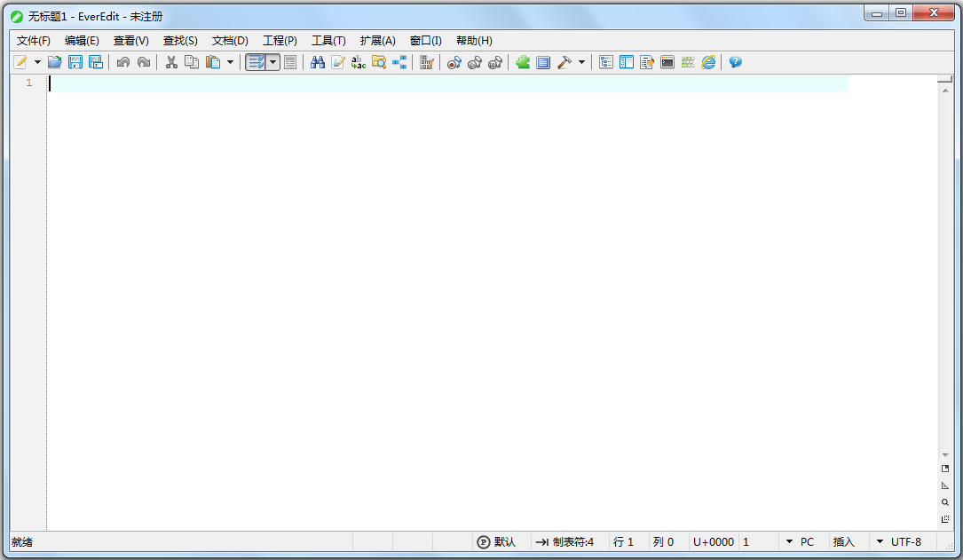The width and height of the screenshot is (963, 560).
Task: Click the 列 0 status bar field
Action: pos(663,541)
